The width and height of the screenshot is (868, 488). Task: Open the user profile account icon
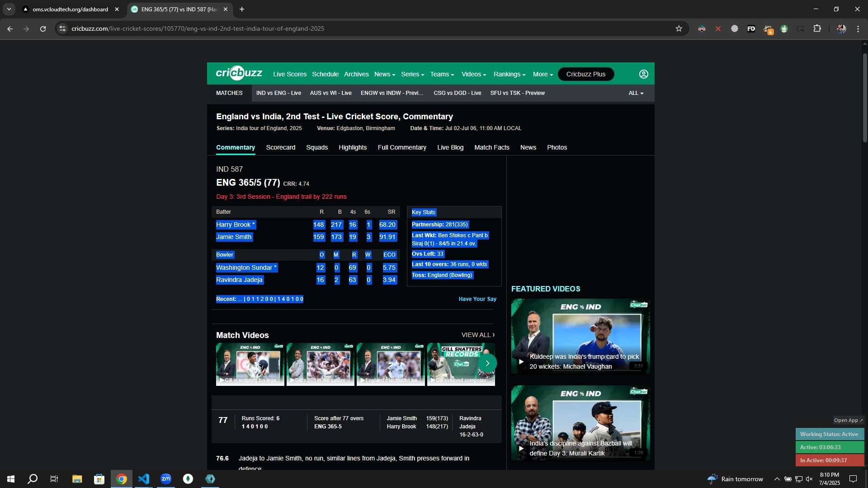pos(643,74)
